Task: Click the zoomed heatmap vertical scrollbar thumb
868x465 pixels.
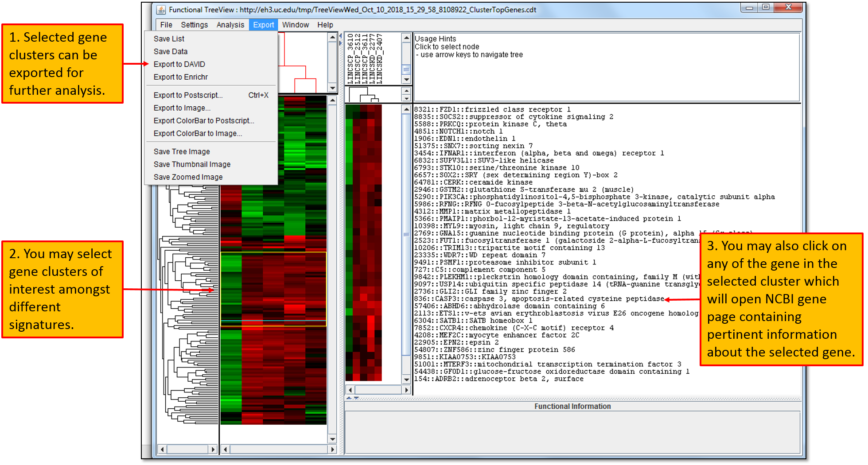Action: [x=406, y=234]
